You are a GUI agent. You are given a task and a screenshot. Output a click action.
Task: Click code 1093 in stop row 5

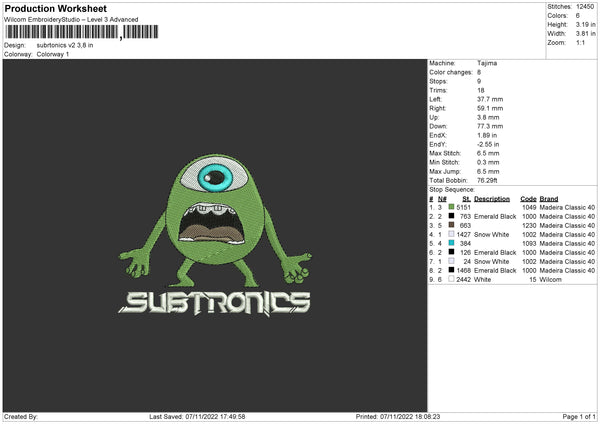(x=529, y=243)
